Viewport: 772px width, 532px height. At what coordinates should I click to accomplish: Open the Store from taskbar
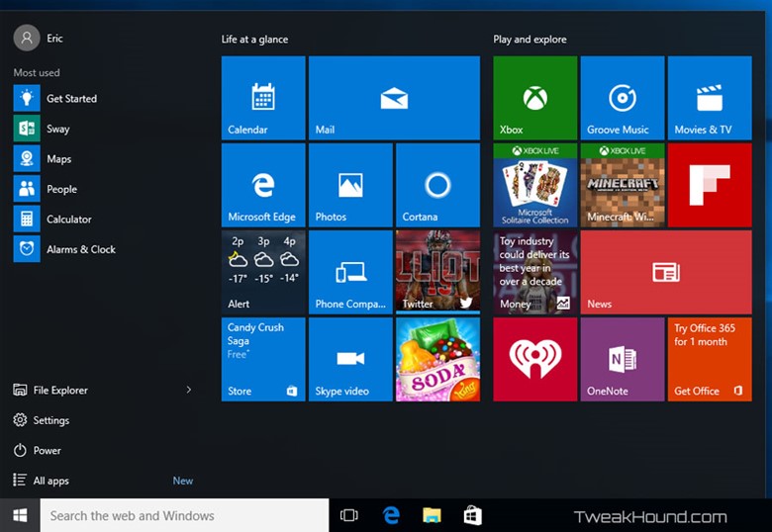[473, 515]
